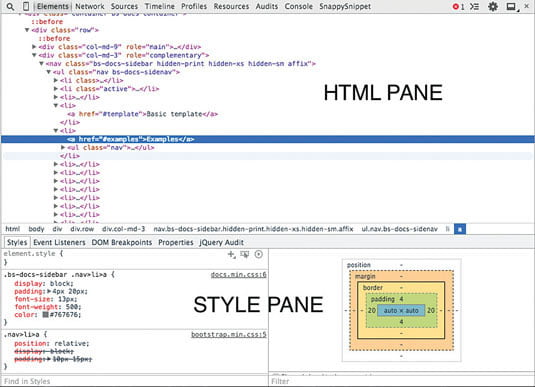
Task: Close the DevTools panel
Action: pos(526,6)
